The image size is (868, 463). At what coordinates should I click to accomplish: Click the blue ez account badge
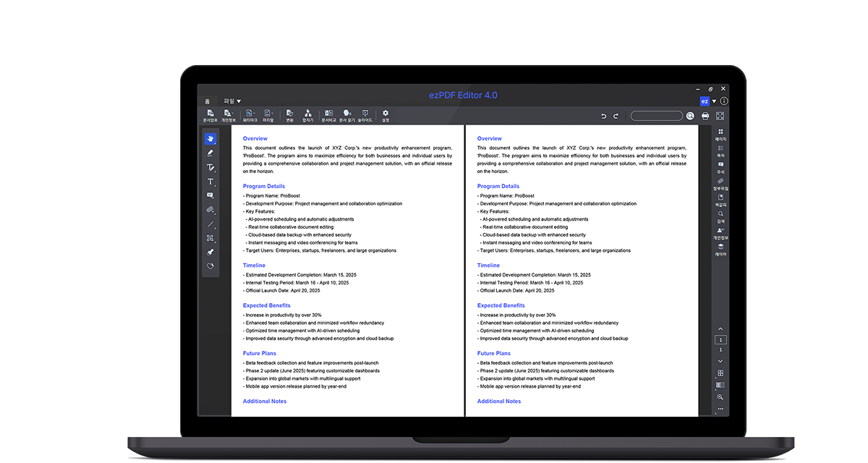point(705,101)
